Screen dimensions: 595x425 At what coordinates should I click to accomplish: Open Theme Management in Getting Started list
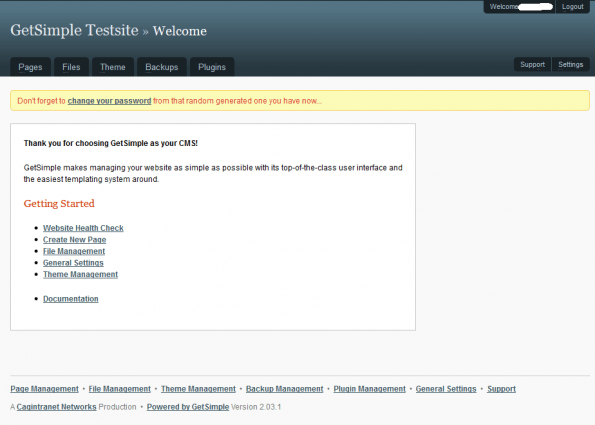click(80, 274)
